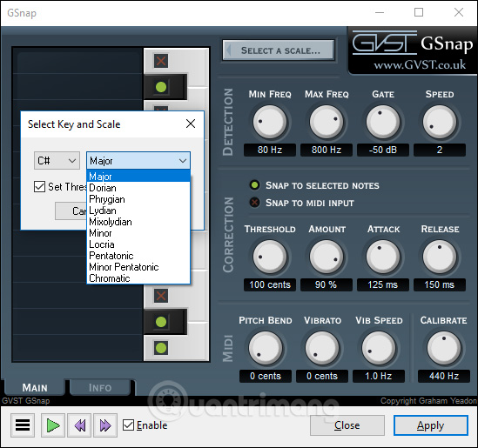Screen dimensions: 478x448
Task: Minimize the GSnap window
Action: click(380, 12)
